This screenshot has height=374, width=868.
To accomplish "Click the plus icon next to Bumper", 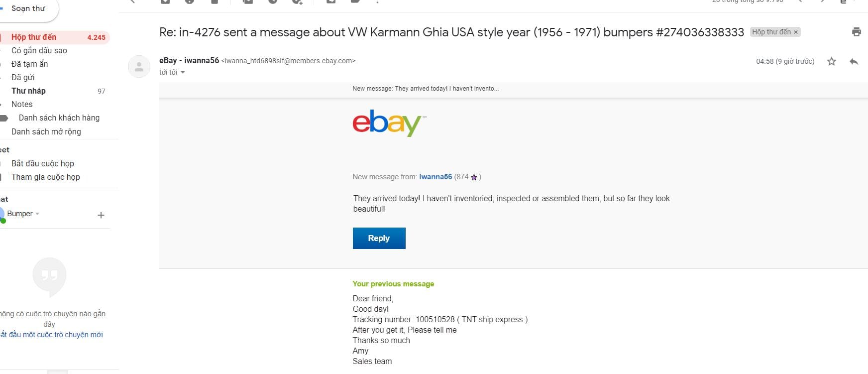I will (x=101, y=215).
